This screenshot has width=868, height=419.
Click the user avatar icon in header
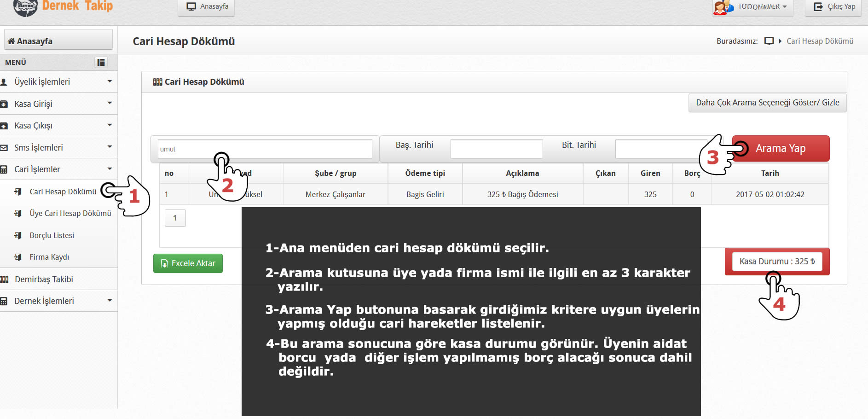[723, 7]
